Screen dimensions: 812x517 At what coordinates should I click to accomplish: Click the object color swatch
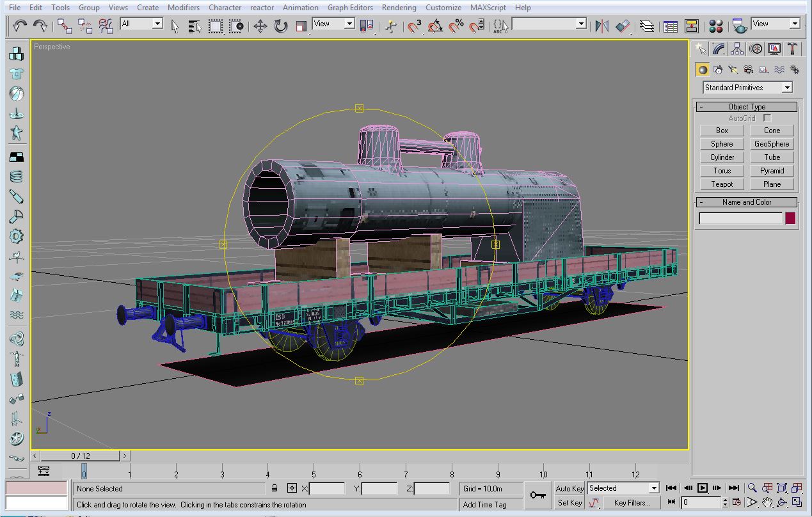[x=790, y=218]
